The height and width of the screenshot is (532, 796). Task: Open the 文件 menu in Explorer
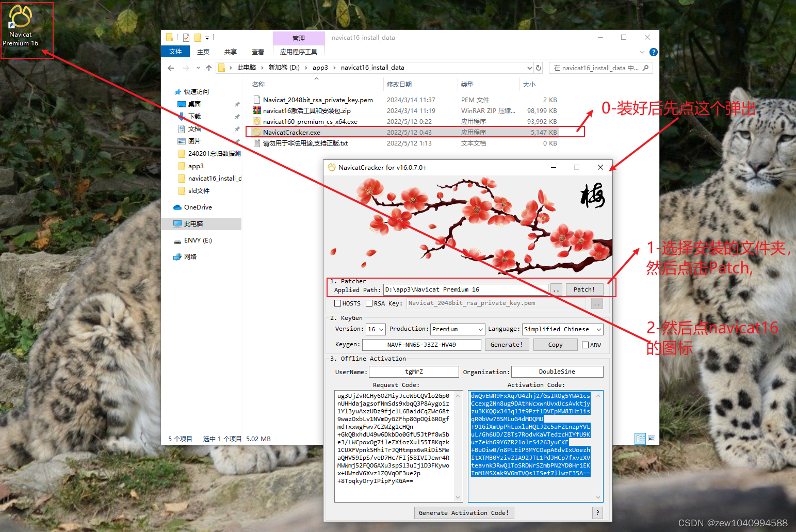coord(175,52)
